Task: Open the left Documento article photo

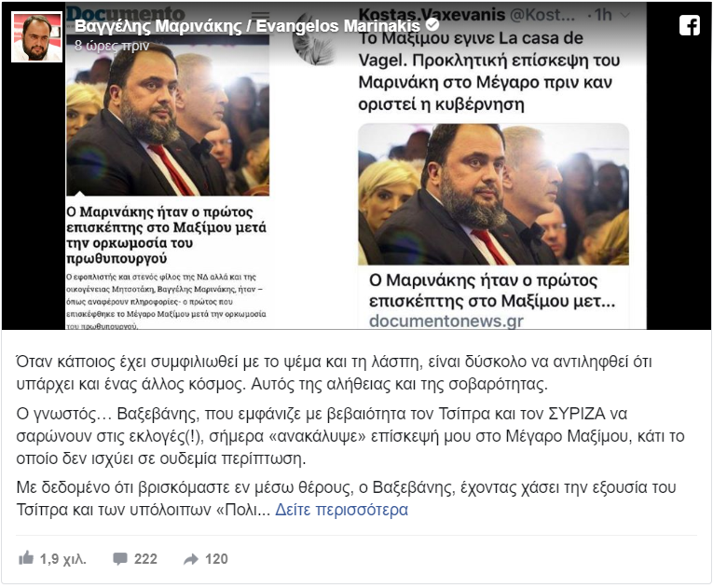Action: [x=168, y=120]
